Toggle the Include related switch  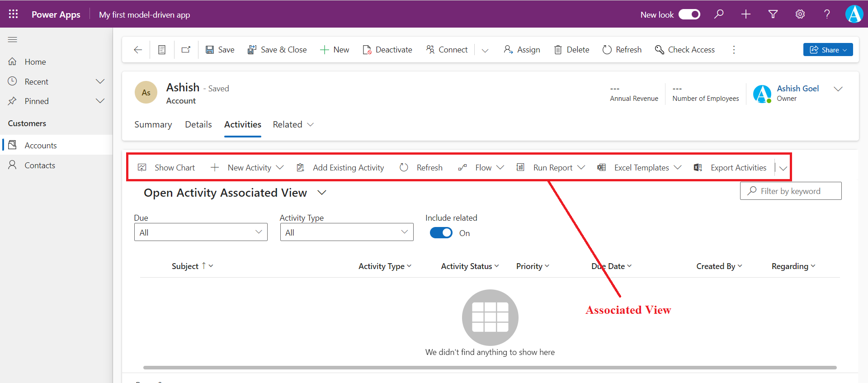point(441,233)
